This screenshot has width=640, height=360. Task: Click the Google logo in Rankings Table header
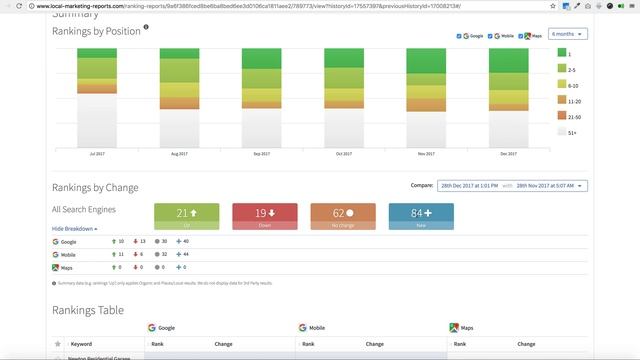tap(152, 328)
